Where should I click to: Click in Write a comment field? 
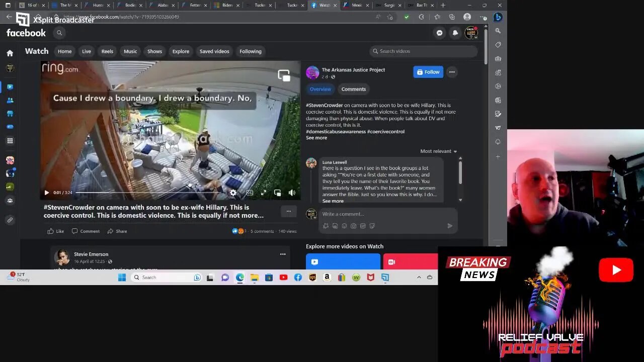(x=387, y=214)
